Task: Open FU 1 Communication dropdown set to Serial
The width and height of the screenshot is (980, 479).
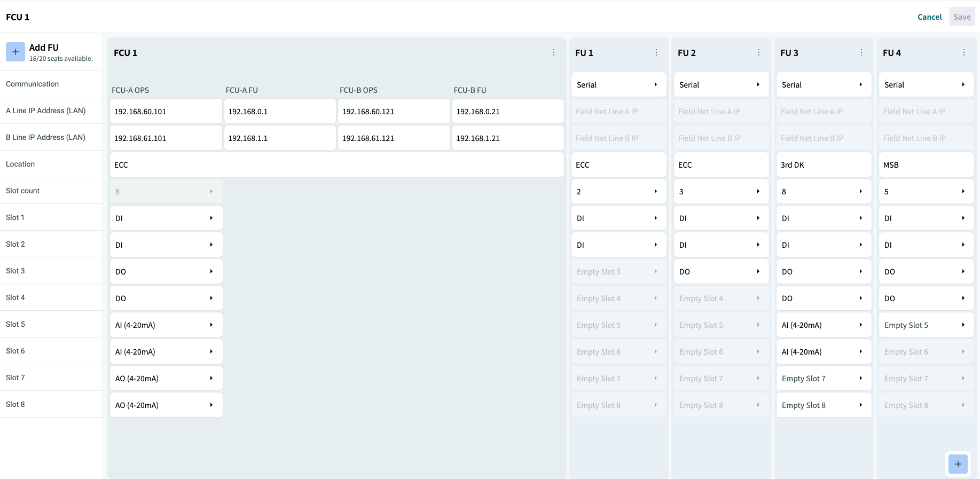Action: coord(618,84)
